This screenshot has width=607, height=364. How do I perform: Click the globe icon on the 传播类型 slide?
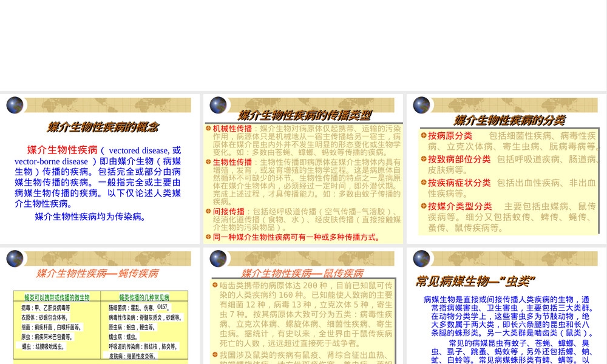pos(218,105)
